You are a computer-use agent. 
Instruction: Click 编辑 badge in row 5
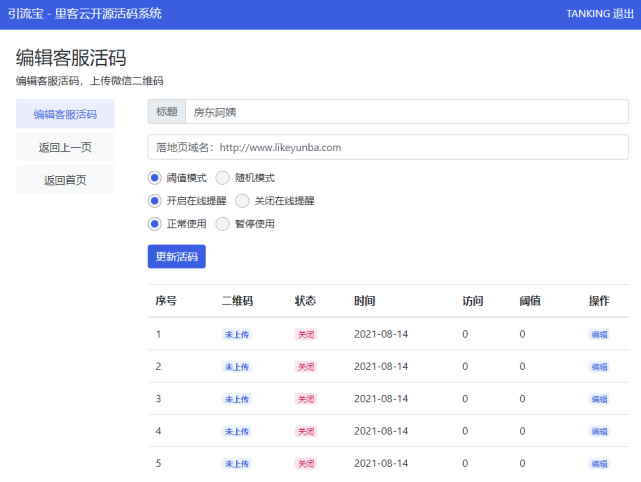click(x=599, y=464)
